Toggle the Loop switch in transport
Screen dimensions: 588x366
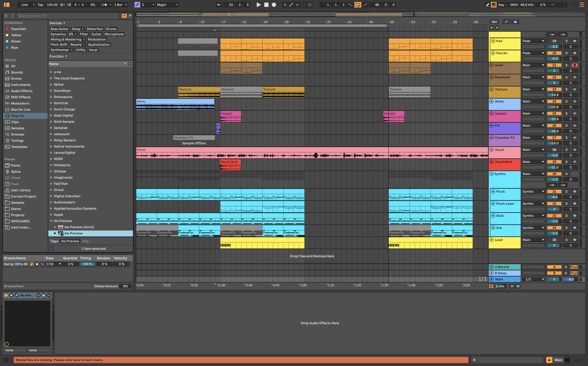[x=358, y=5]
